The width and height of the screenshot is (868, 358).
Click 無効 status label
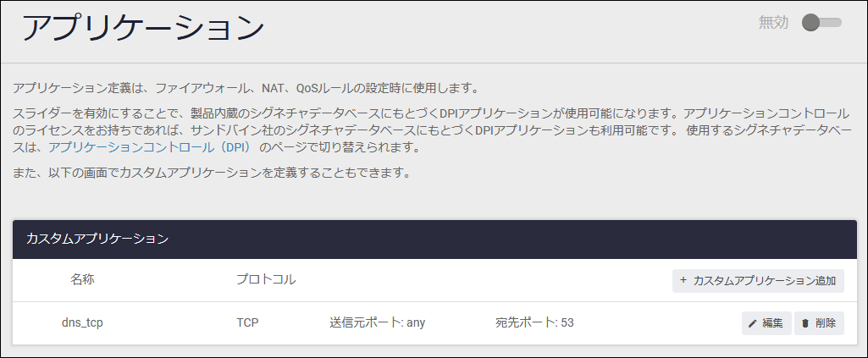tap(773, 23)
